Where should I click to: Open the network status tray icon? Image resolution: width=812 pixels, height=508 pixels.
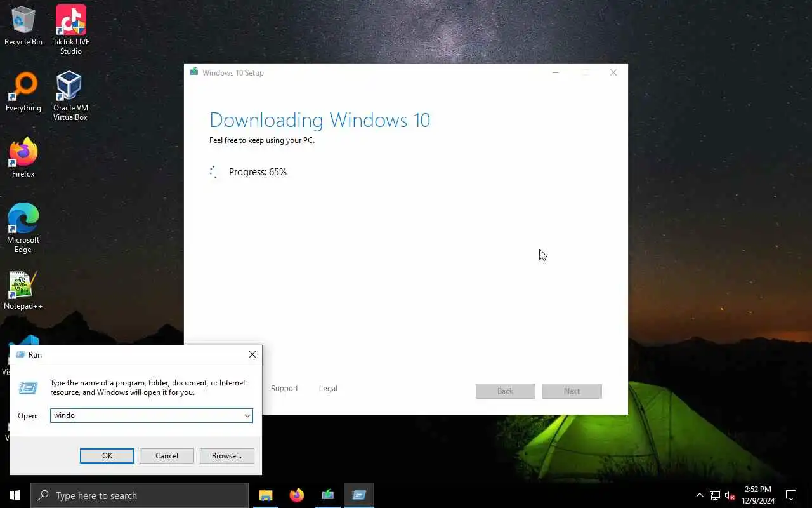(x=715, y=495)
